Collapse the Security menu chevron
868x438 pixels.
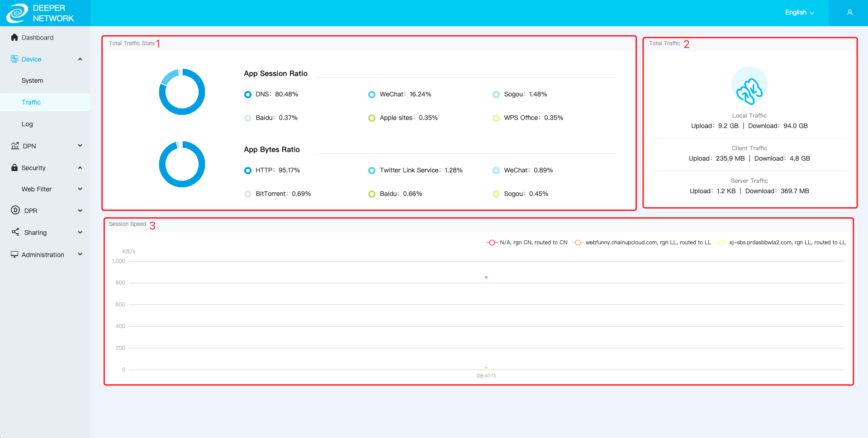80,168
